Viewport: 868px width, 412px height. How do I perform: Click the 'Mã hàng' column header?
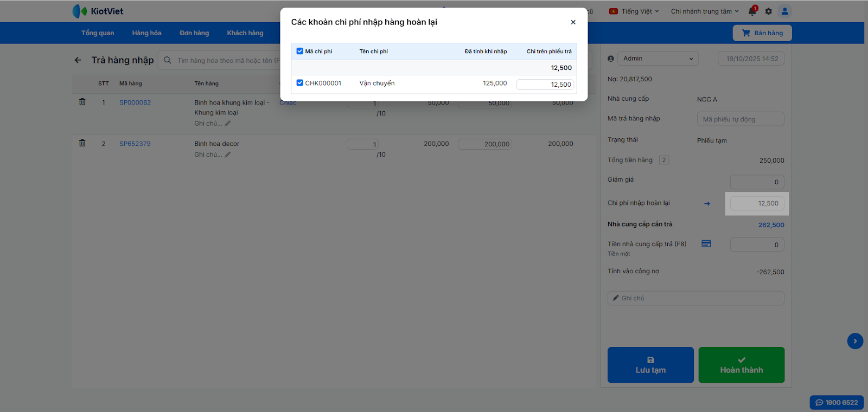tap(130, 83)
